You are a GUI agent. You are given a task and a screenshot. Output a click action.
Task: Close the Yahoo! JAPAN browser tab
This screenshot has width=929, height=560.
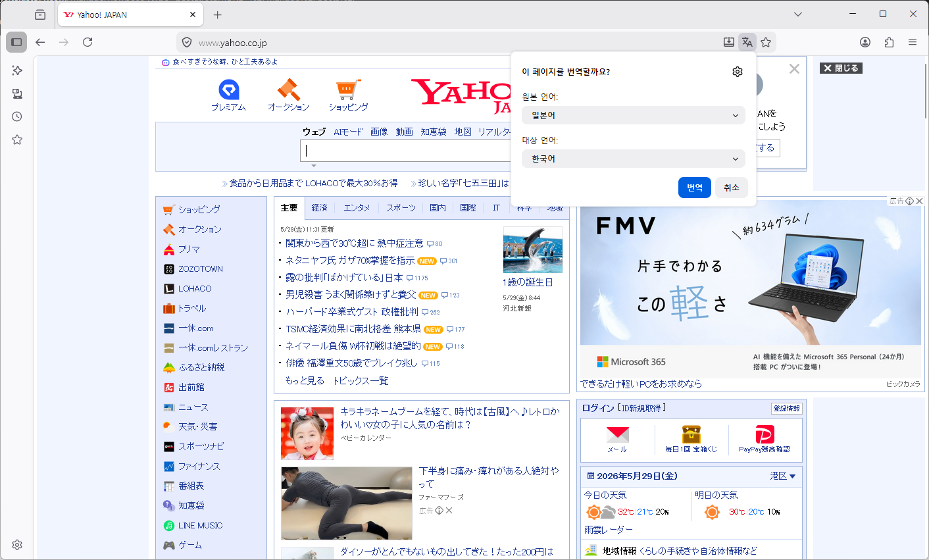point(193,14)
